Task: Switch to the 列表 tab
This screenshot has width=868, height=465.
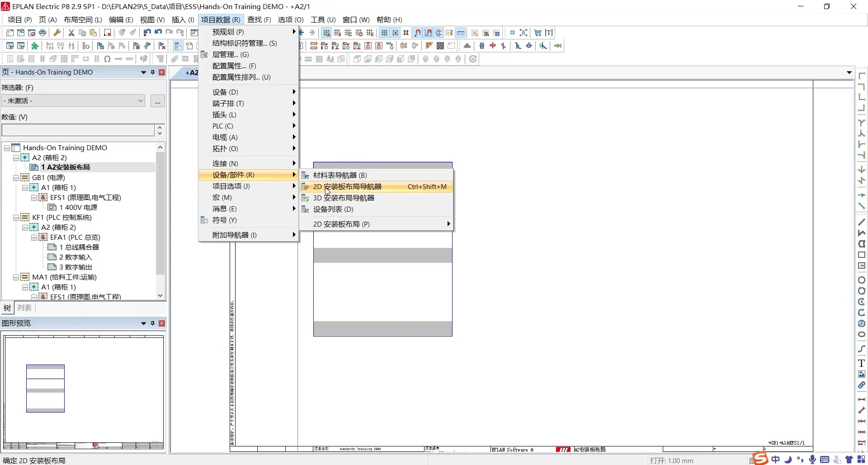Action: [24, 308]
